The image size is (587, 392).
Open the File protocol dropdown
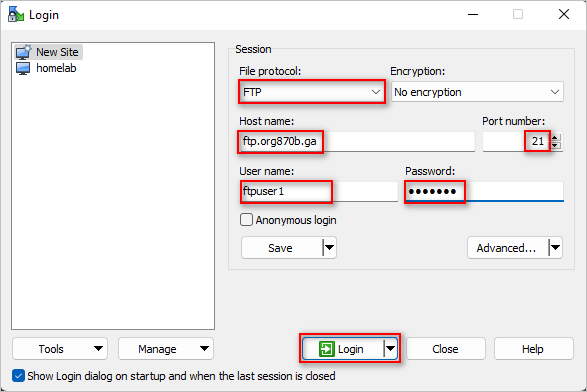(311, 92)
